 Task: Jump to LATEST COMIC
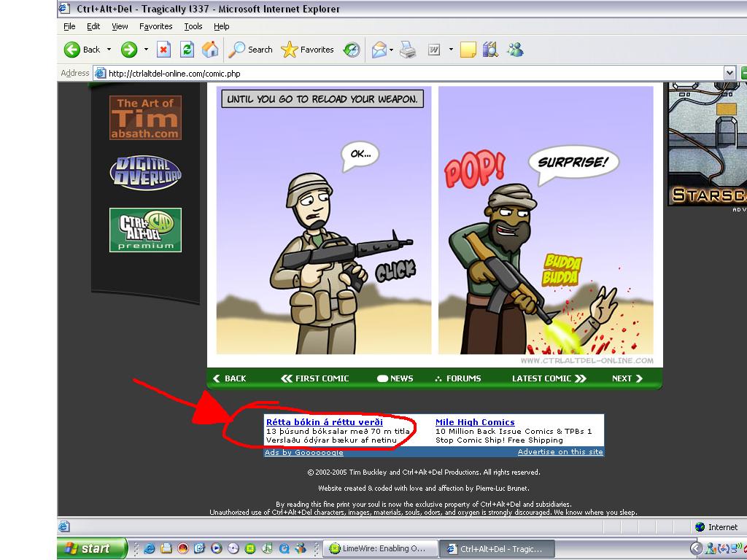(x=549, y=378)
